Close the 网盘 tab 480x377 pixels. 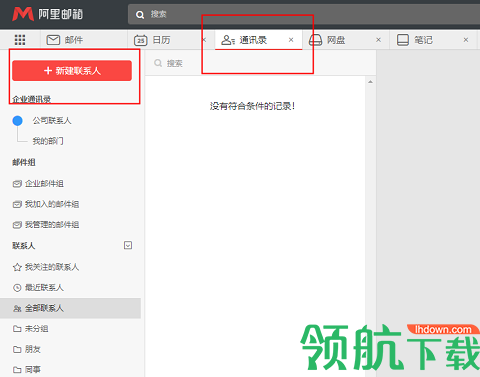(378, 40)
